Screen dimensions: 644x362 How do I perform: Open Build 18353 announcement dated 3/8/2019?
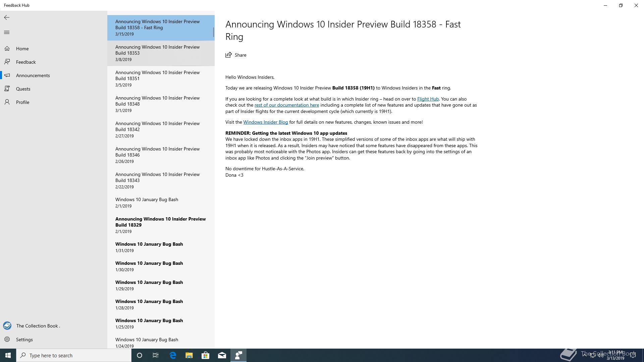[x=161, y=53]
